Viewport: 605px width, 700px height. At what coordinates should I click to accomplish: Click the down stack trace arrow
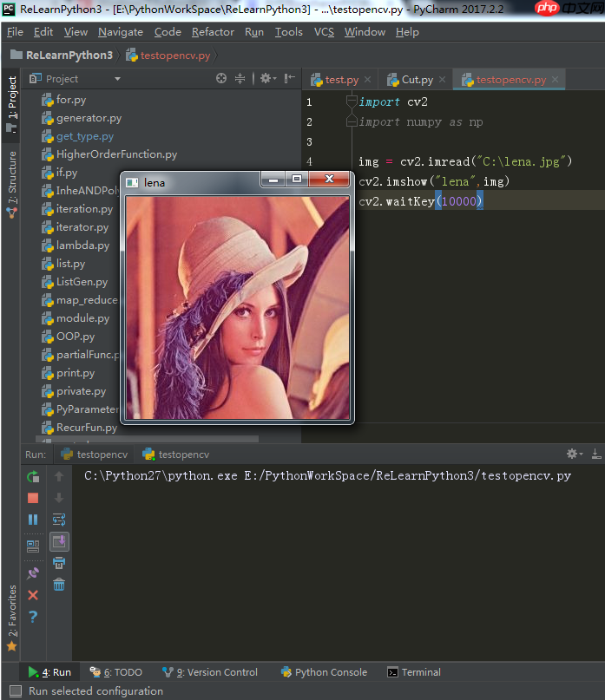pyautogui.click(x=59, y=498)
